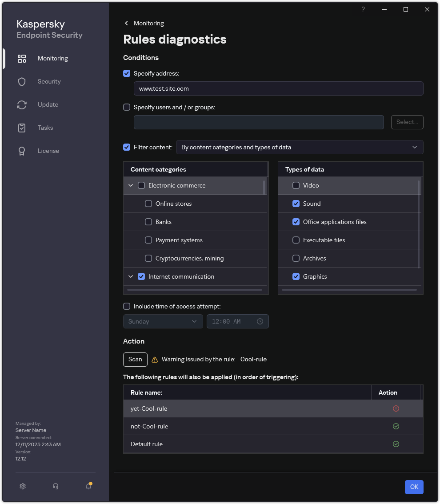Open the Sunday day dropdown
The height and width of the screenshot is (504, 440).
coord(163,321)
